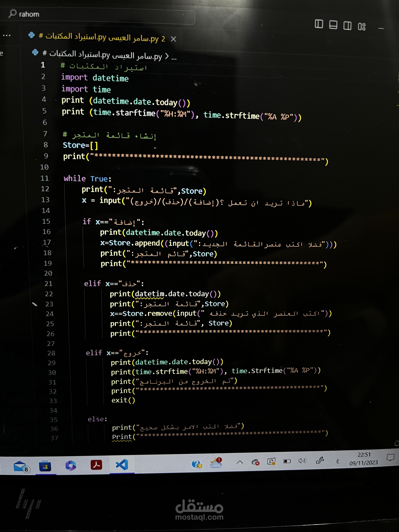The width and height of the screenshot is (399, 532).
Task: Open Adobe Acrobat from the taskbar
Action: (x=96, y=465)
